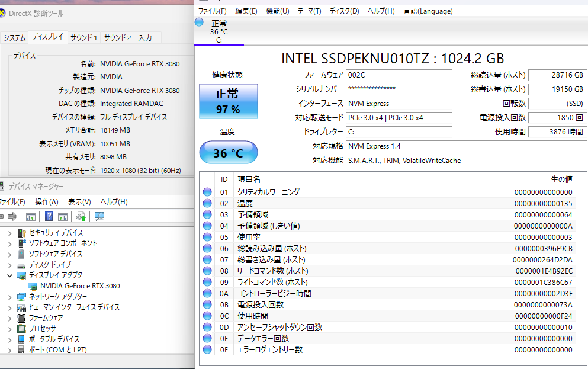This screenshot has height=369, width=588.
Task: Click the Portable Devices icon
Action: 21,339
